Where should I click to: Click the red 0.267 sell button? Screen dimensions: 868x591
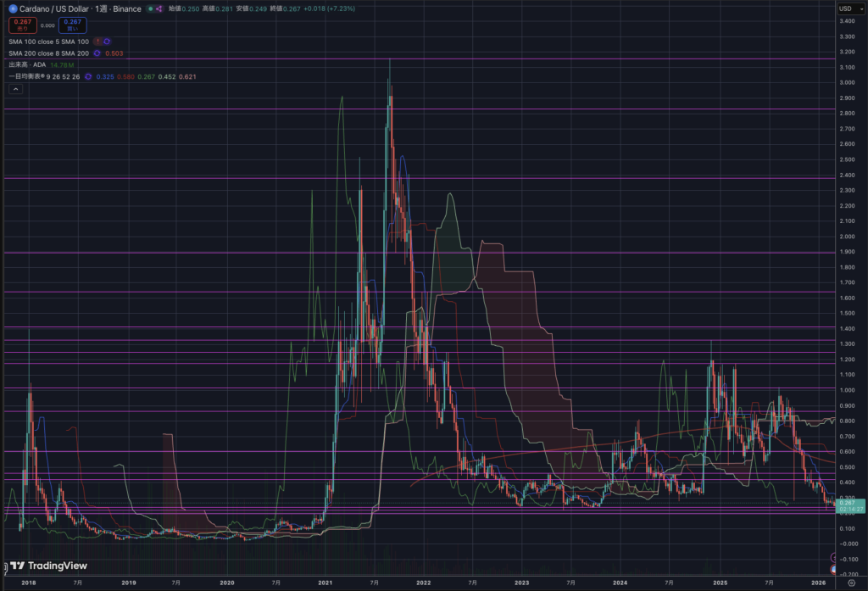(22, 25)
